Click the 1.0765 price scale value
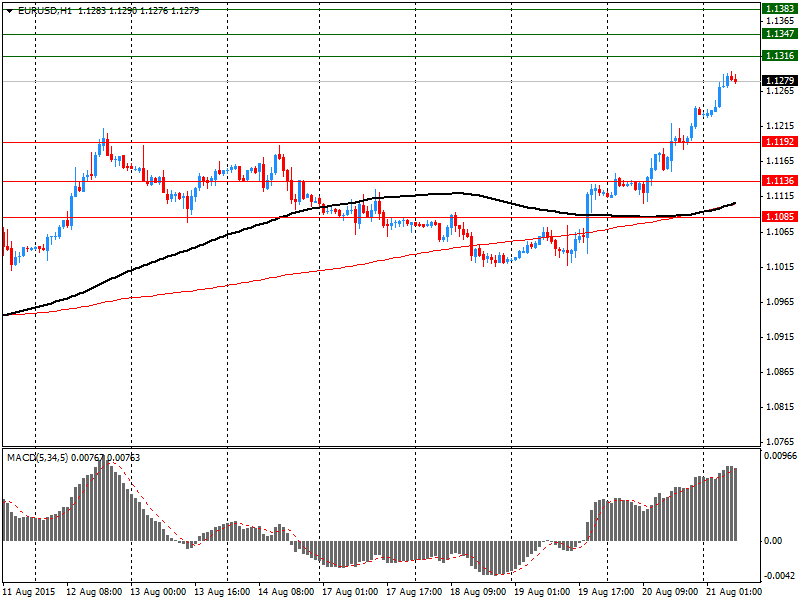 point(780,442)
